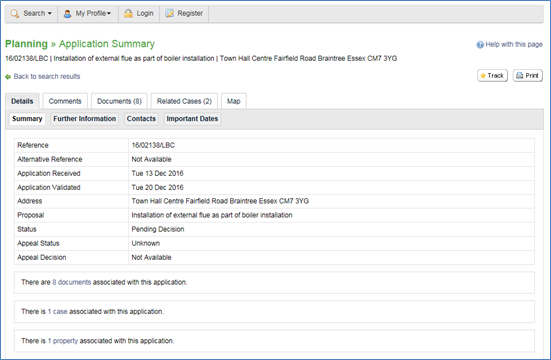Click the Tue 13 Dec 2016 received date

click(x=157, y=173)
